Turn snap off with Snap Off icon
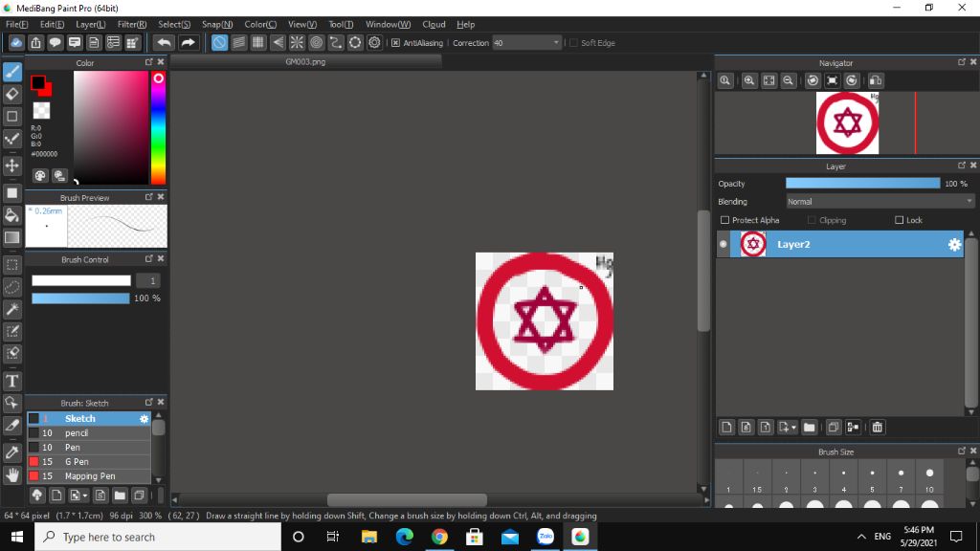980x551 pixels. (x=219, y=42)
